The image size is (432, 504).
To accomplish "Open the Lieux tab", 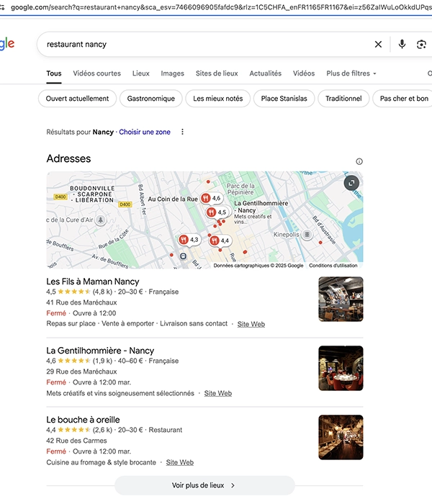I will pos(141,73).
